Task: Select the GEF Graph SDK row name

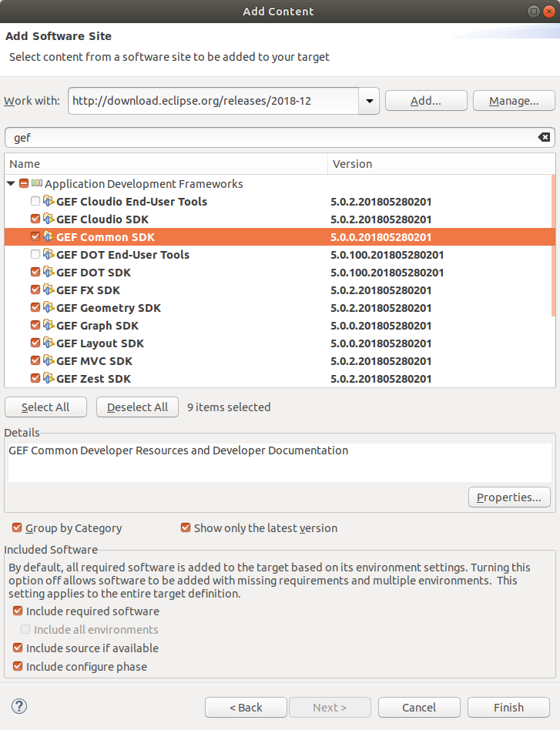Action: click(97, 326)
